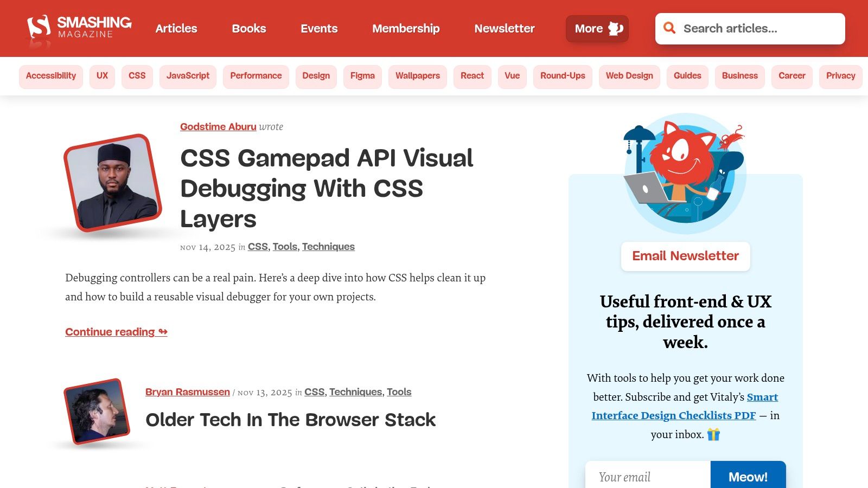868x488 pixels.
Task: Open the Books menu
Action: [249, 28]
